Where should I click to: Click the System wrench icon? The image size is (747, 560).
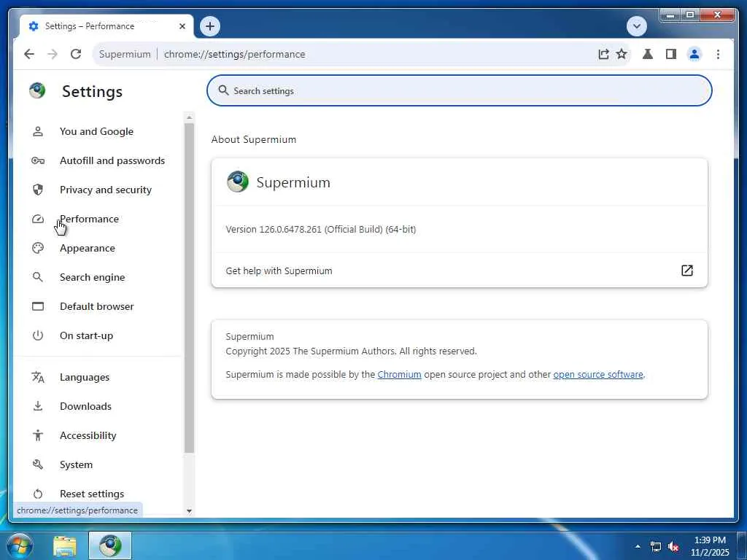click(38, 464)
